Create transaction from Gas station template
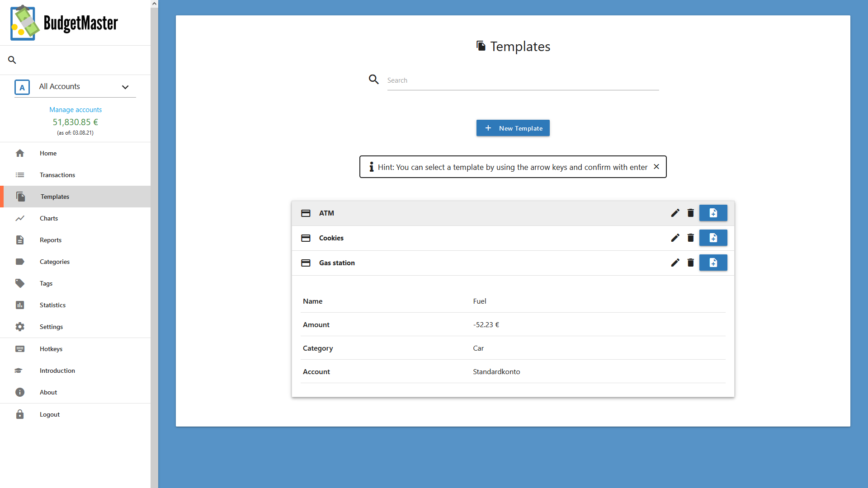Screen dimensions: 868x488 click(713, 263)
